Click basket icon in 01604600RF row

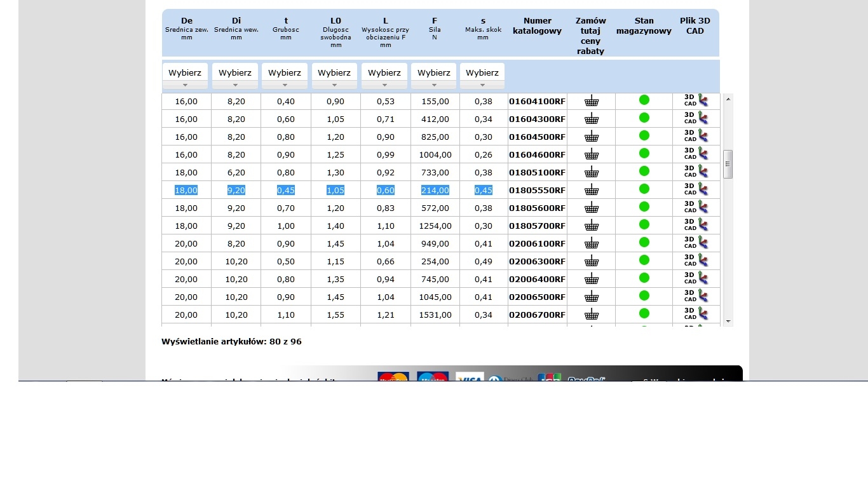coord(592,154)
